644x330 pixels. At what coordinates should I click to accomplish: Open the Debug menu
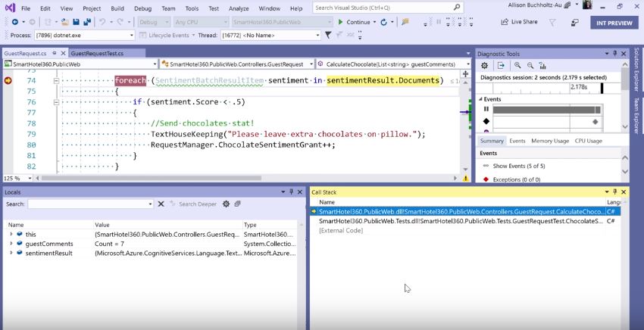tap(142, 8)
